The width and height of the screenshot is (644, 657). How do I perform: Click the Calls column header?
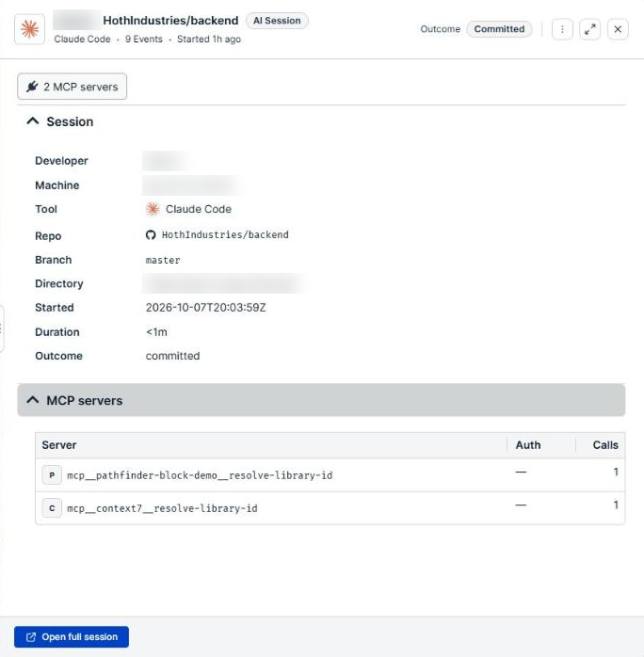click(605, 445)
